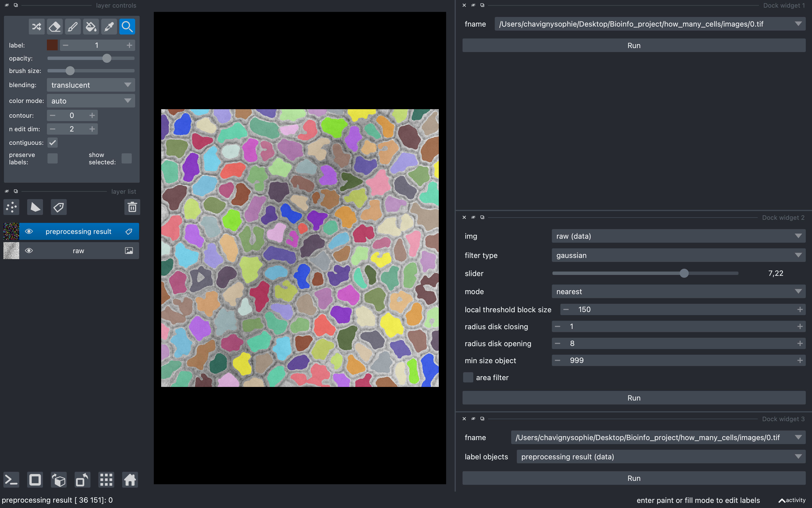The height and width of the screenshot is (508, 812).
Task: Select the color picker tool
Action: point(109,26)
